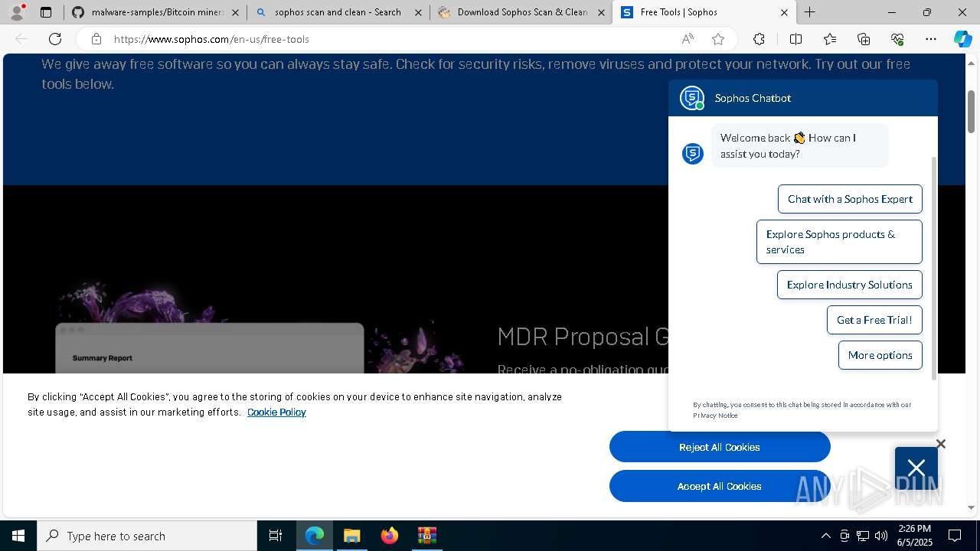Show hidden system tray icons
Image resolution: width=980 pixels, height=551 pixels.
825,536
